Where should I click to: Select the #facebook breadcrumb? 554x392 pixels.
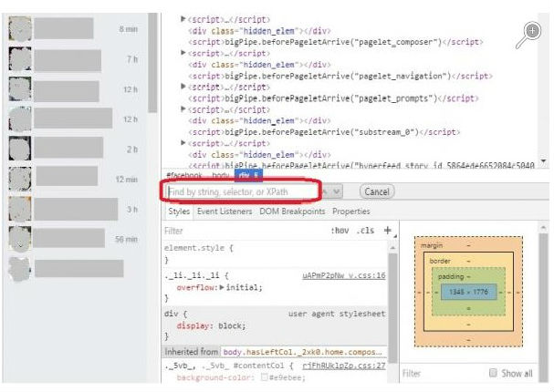pos(184,175)
